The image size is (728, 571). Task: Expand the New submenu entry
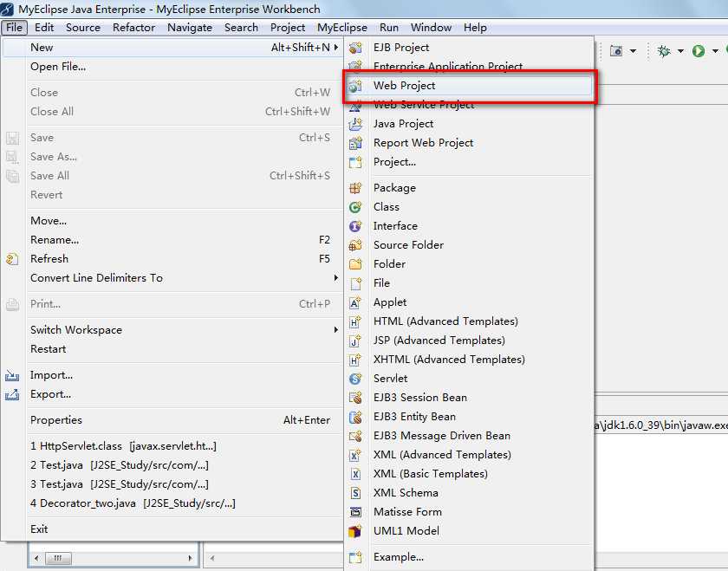(172, 48)
